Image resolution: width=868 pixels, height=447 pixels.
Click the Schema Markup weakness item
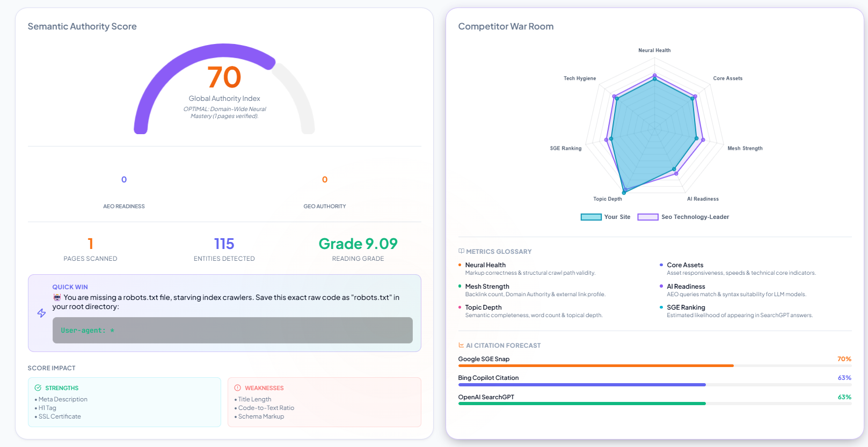(x=261, y=416)
